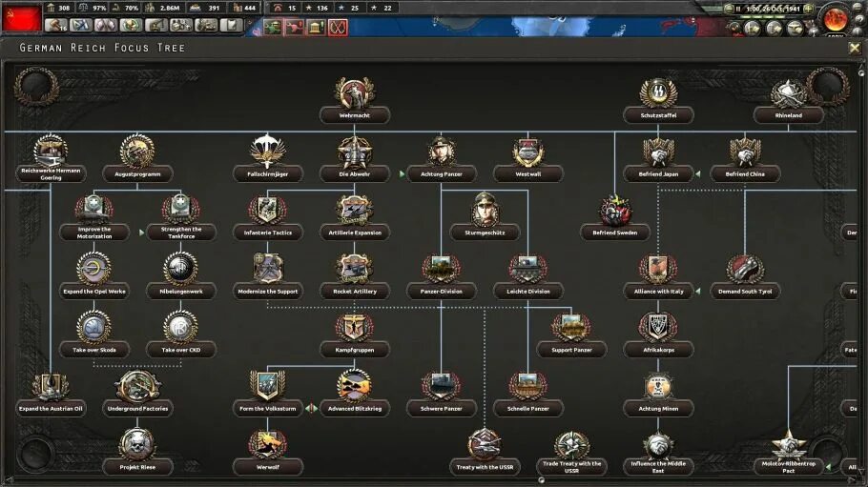This screenshot has height=487, width=868.
Task: Choose the Artillerie Expansion focus
Action: click(x=355, y=218)
